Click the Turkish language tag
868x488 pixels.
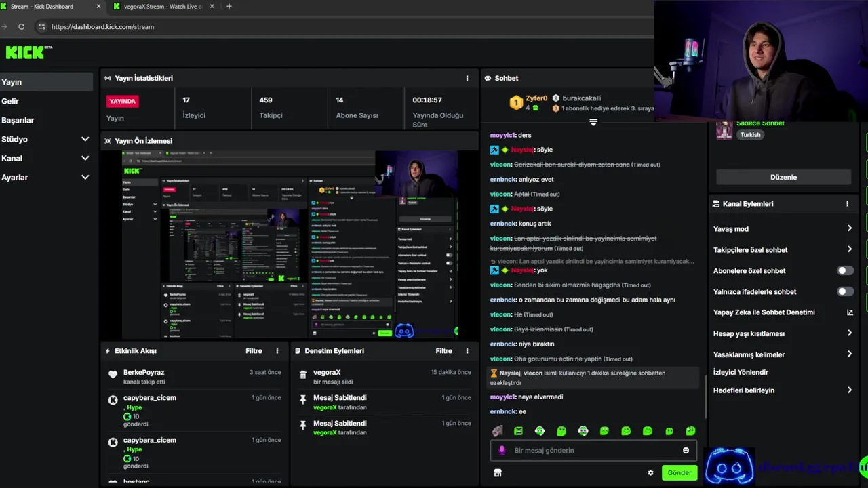coord(750,135)
